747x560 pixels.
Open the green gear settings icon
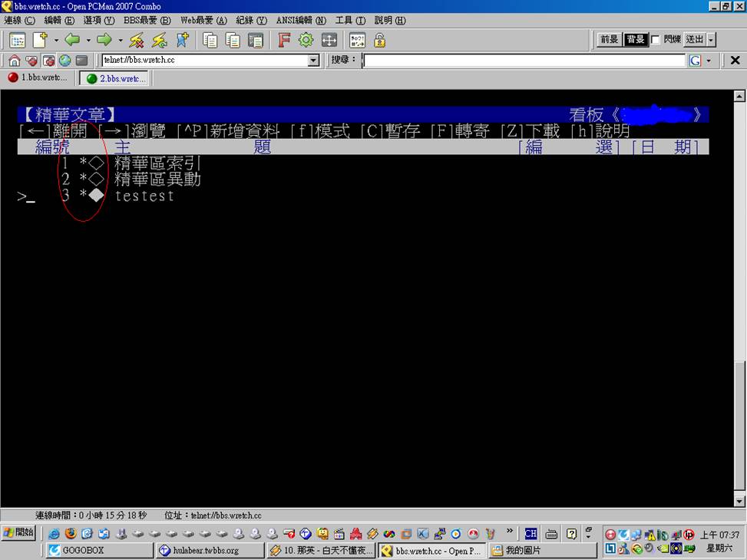click(306, 40)
